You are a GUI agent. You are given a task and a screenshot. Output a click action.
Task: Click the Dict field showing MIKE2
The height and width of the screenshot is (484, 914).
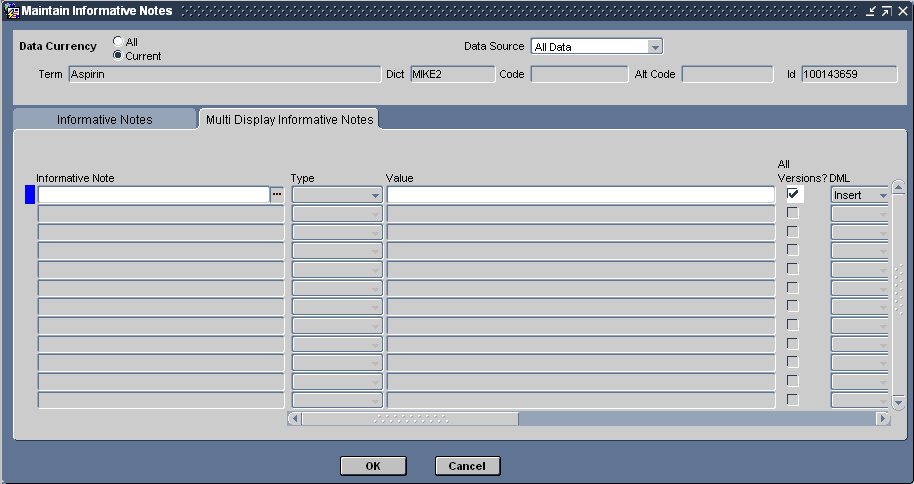tap(452, 74)
